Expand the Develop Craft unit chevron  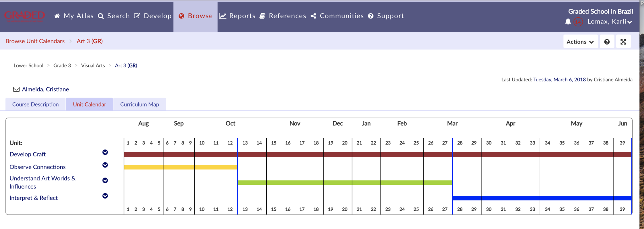pyautogui.click(x=105, y=152)
